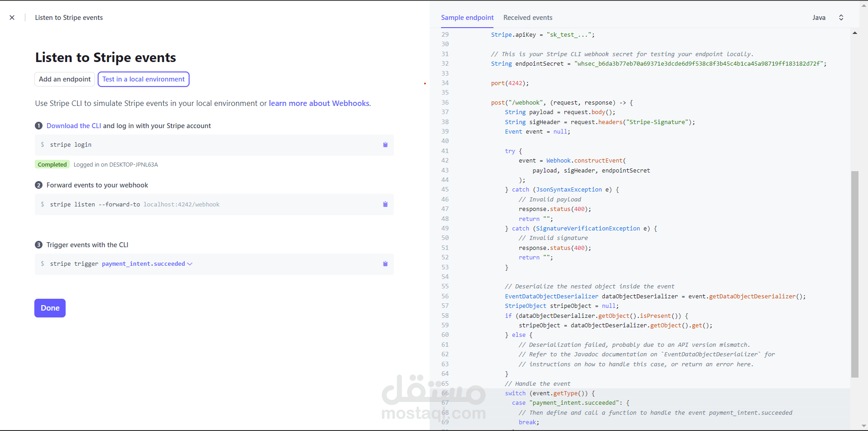
Task: Click the scrollbar up arrow in code panel
Action: point(854,33)
